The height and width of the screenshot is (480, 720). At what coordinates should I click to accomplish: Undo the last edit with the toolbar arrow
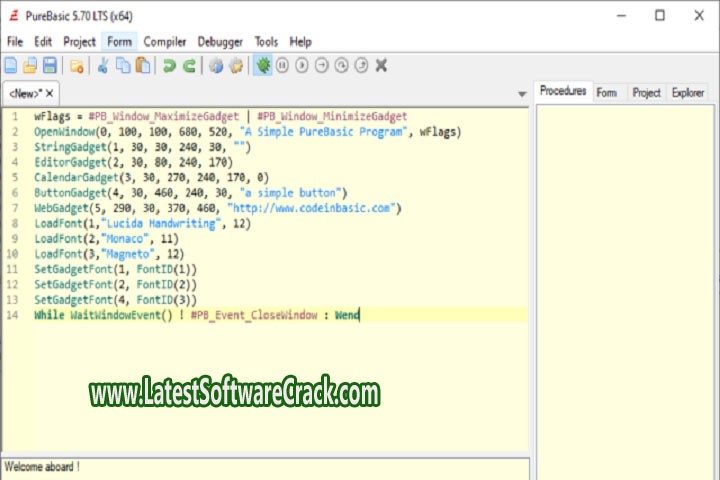170,66
